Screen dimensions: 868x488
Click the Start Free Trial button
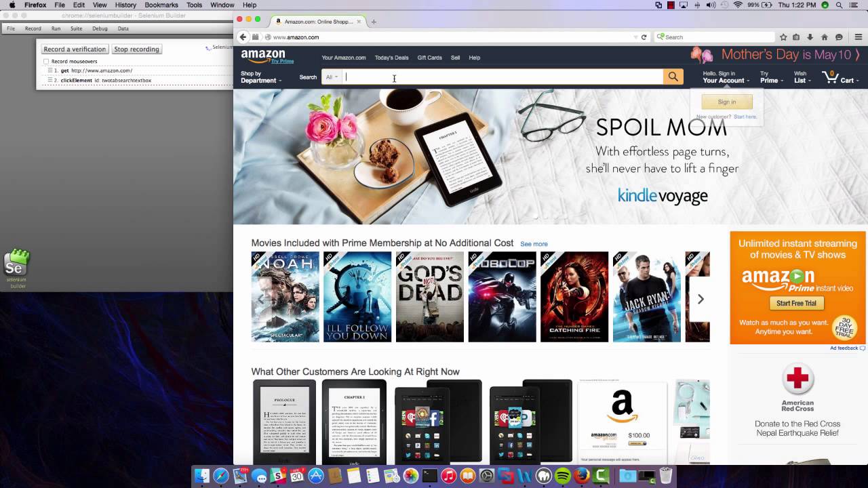[x=796, y=303]
